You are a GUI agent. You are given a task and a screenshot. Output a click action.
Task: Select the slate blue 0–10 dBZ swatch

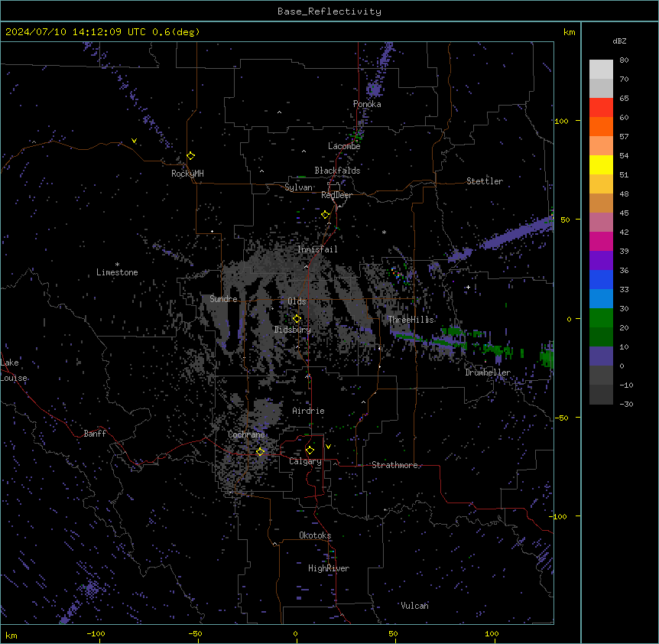[601, 356]
